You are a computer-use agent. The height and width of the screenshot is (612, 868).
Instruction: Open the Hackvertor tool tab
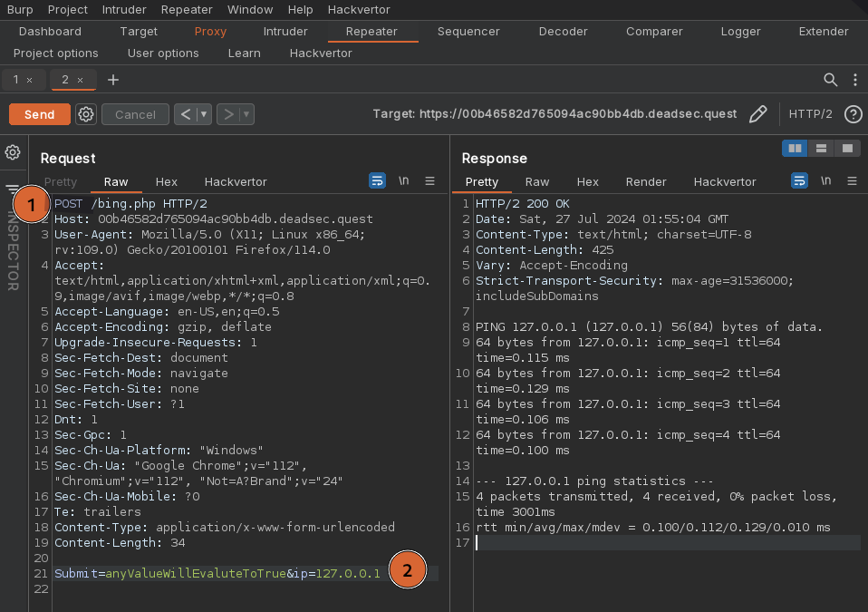pyautogui.click(x=321, y=53)
